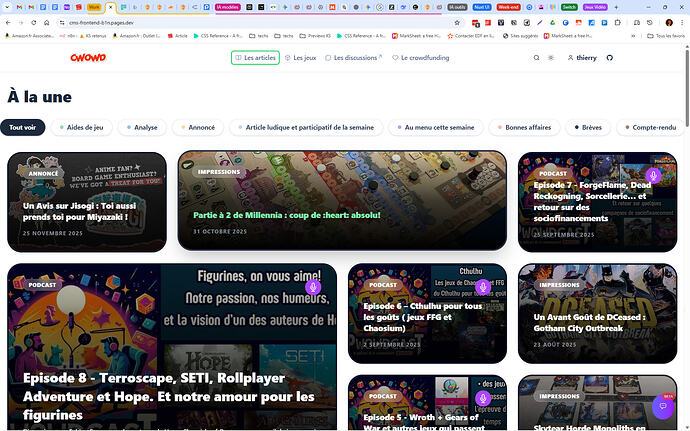This screenshot has width=690, height=431.
Task: Open the Chrome profile avatar
Action: point(669,22)
